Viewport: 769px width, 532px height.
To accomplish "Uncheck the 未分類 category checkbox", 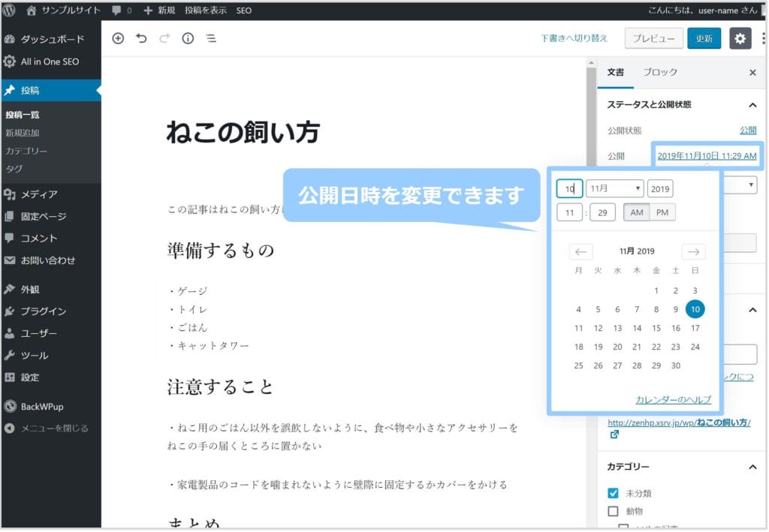I will pos(613,493).
